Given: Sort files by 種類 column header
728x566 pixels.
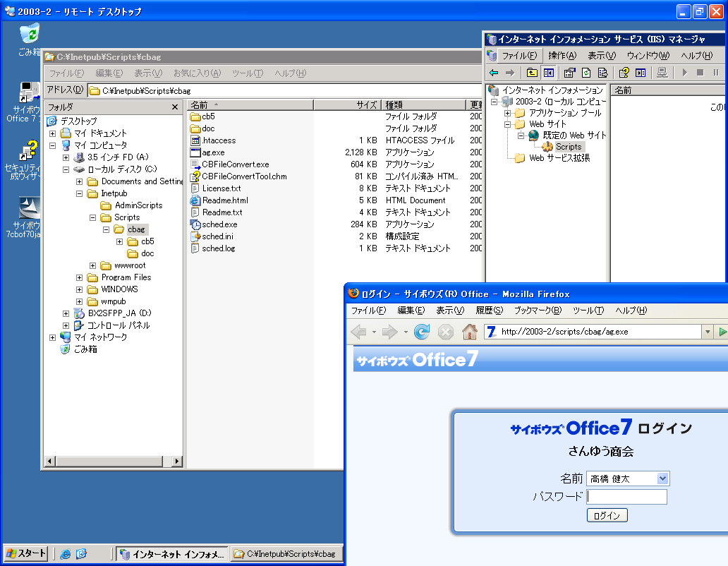Looking at the screenshot, I should (423, 105).
